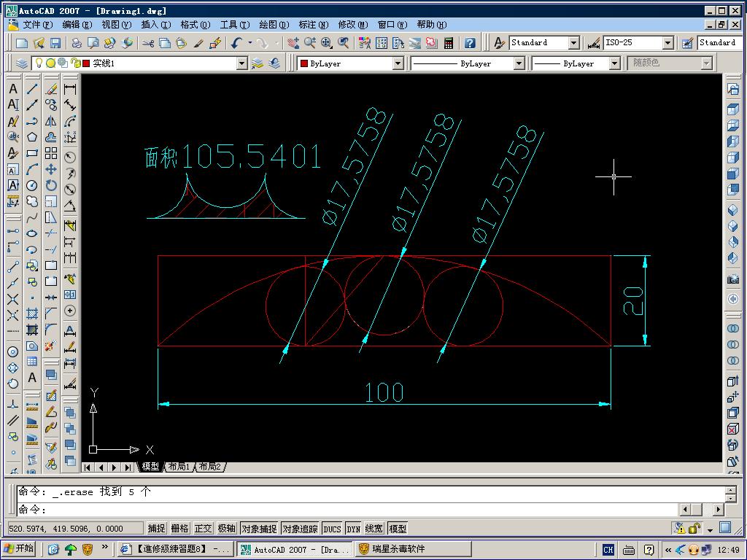Select the Multiline Text tool
Screen dimensions: 747x560
pos(13,88)
